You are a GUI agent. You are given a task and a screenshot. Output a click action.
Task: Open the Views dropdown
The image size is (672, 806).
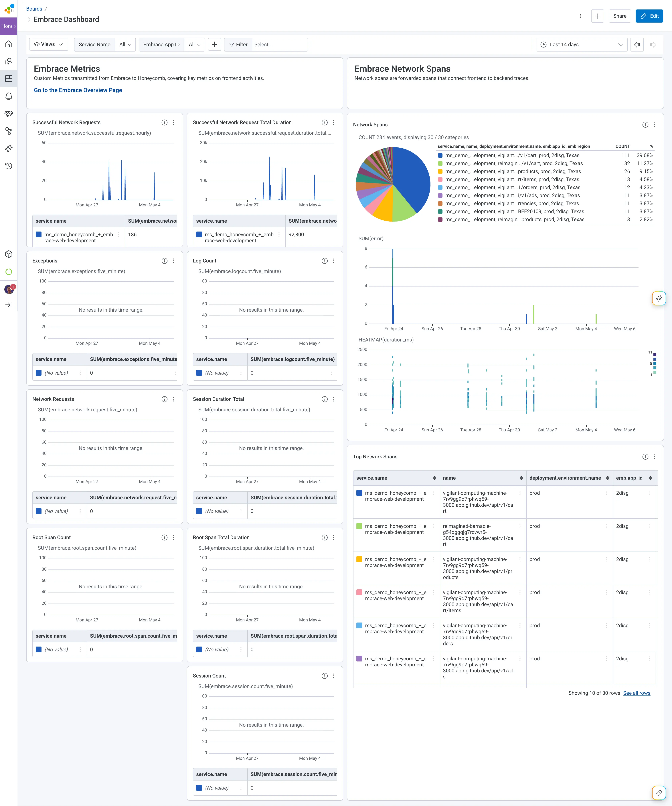48,45
